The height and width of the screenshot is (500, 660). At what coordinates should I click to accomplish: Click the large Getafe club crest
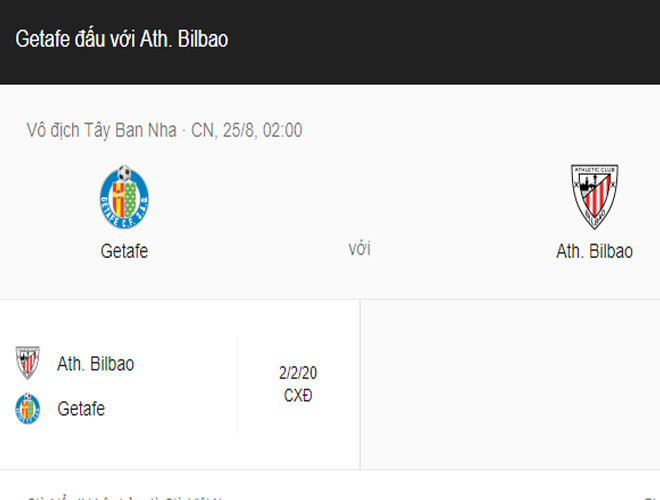pyautogui.click(x=124, y=197)
